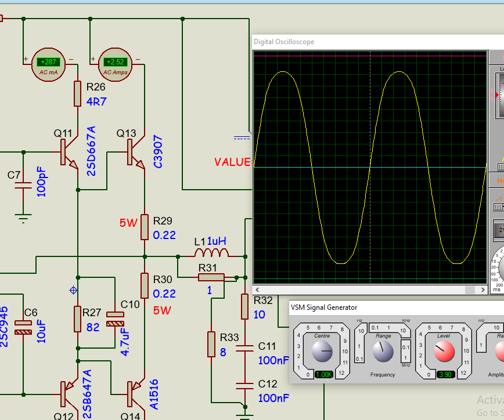The height and width of the screenshot is (420, 504).
Task: Select resistor R26 component symbol
Action: pos(77,93)
